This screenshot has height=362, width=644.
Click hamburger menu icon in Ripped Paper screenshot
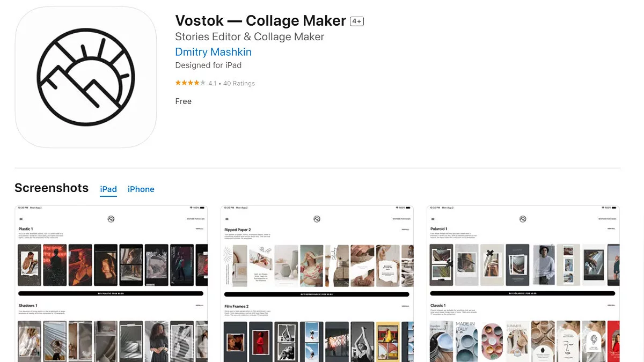[x=227, y=219]
